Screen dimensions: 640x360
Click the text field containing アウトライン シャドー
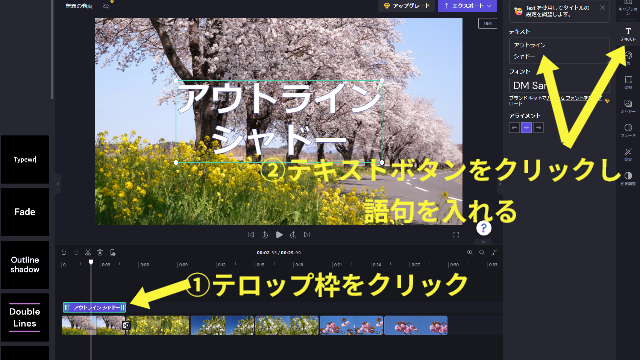click(x=559, y=51)
